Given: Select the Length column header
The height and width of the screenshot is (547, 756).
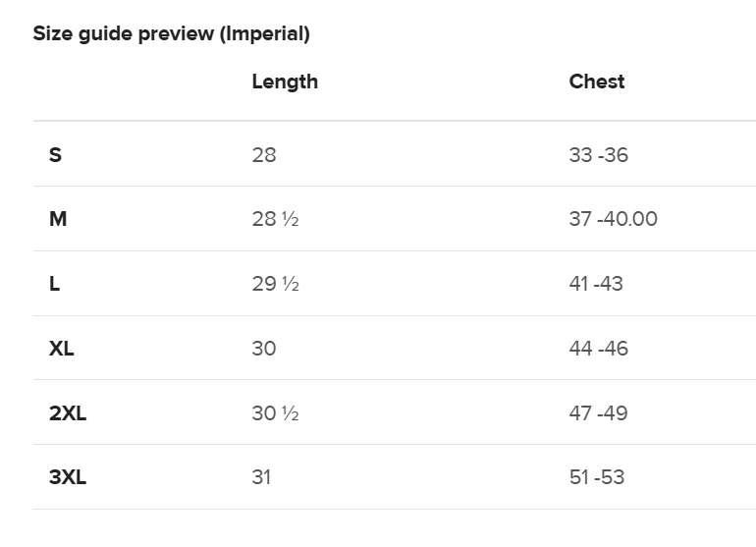Looking at the screenshot, I should tap(285, 82).
